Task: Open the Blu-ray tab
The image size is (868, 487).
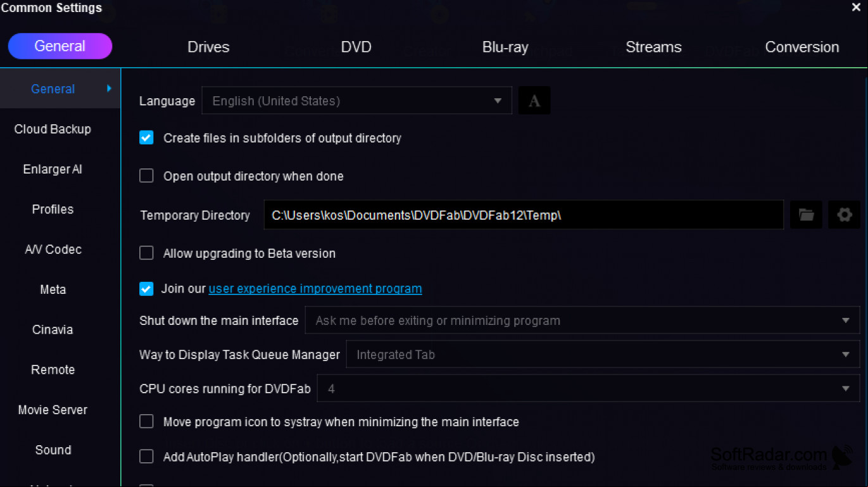Action: [505, 47]
